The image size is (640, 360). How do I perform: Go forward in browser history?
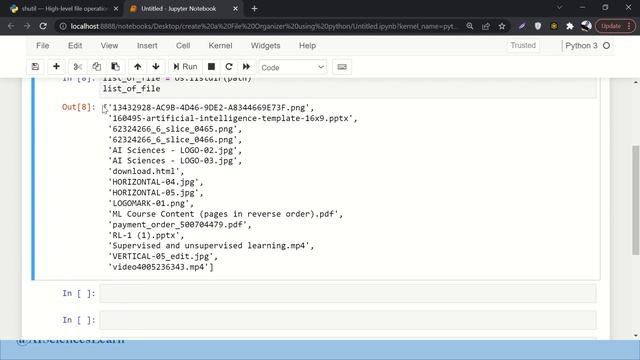(x=27, y=26)
